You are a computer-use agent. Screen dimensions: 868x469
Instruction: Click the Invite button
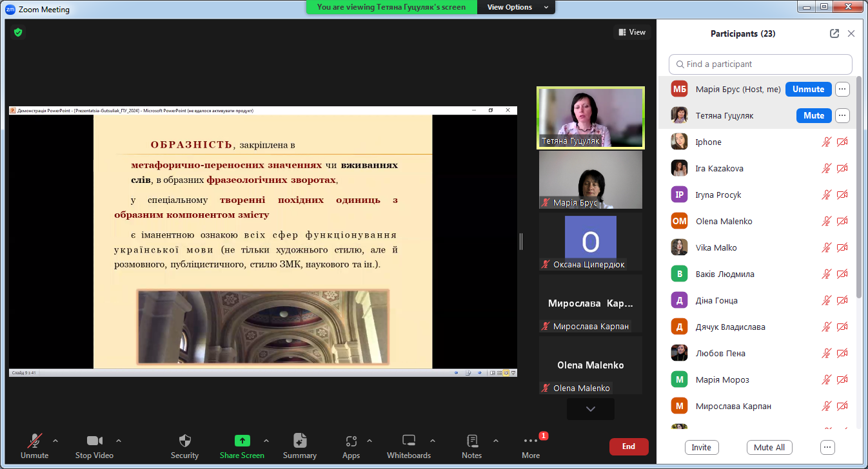[x=701, y=448]
